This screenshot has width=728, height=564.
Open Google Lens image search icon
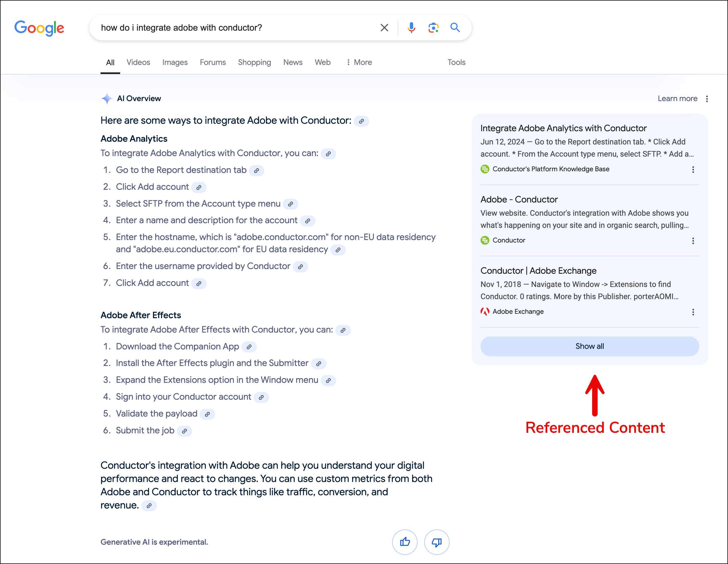click(x=433, y=28)
